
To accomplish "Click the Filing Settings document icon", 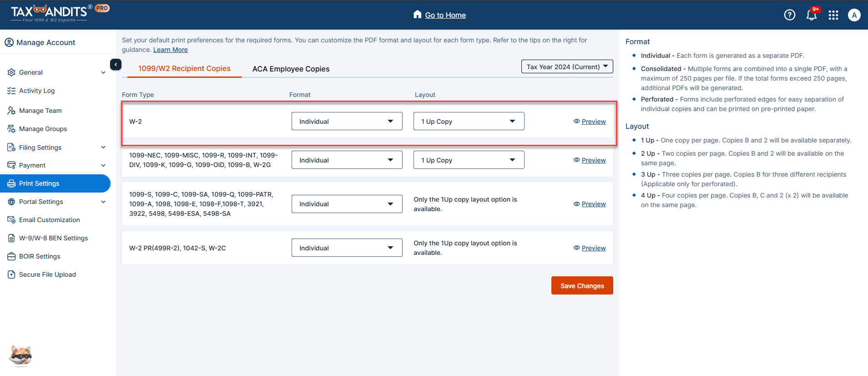I will (11, 147).
